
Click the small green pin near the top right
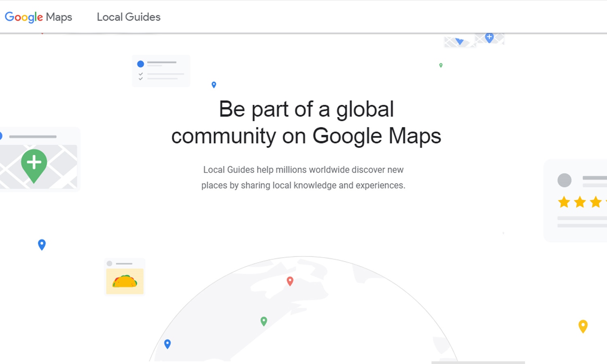(x=441, y=65)
